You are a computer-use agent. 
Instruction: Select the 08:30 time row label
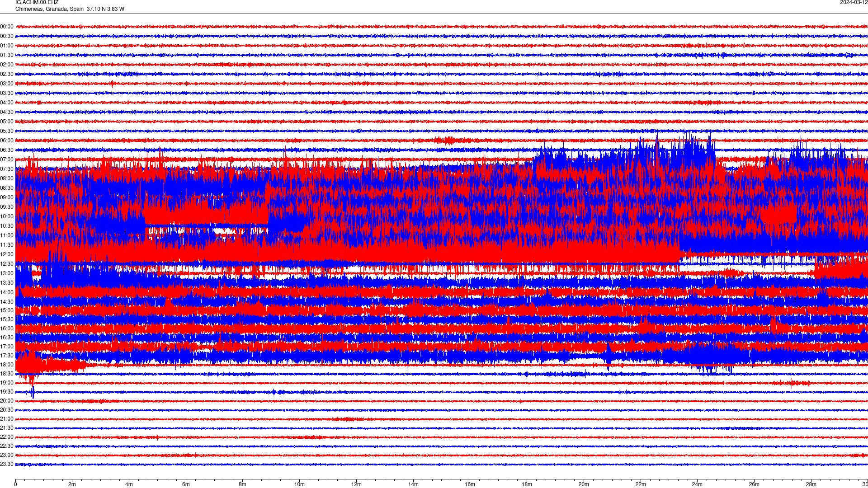point(7,188)
